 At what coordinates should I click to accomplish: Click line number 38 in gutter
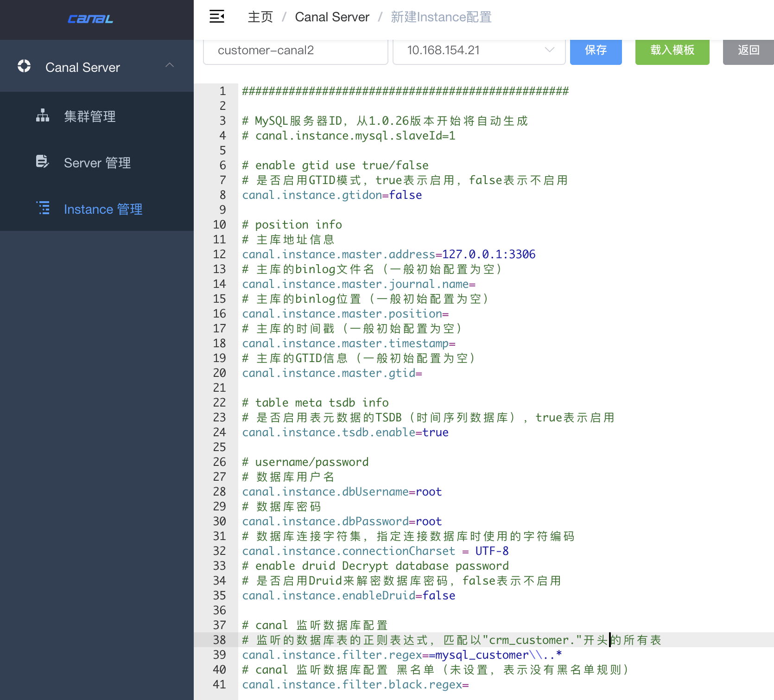click(x=220, y=640)
